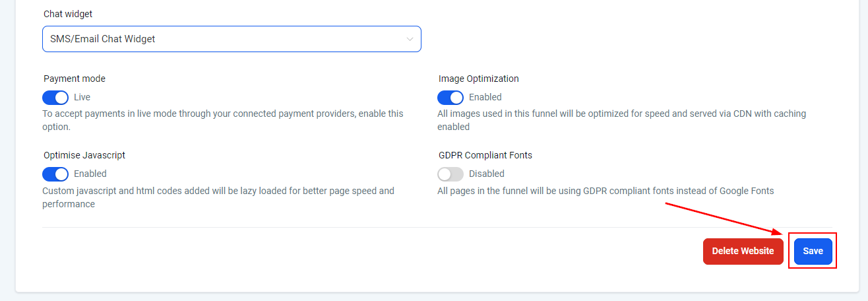Click the 'Live' status text

click(x=82, y=97)
